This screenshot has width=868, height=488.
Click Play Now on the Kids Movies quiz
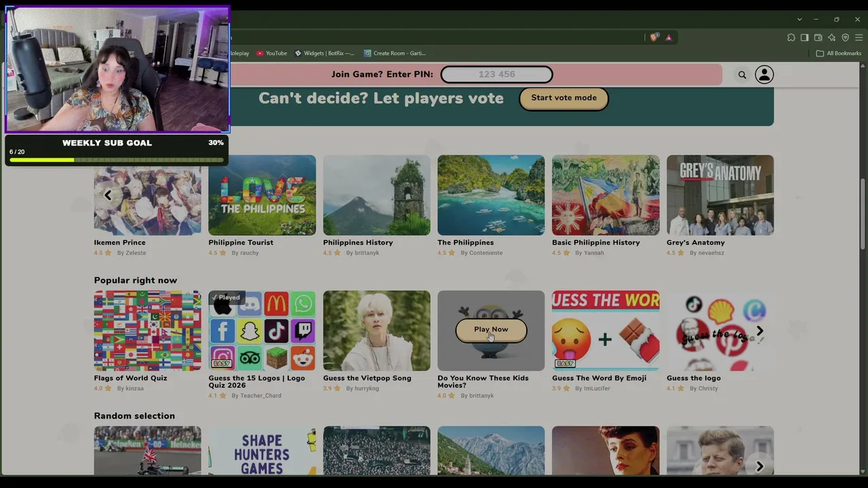coord(491,330)
